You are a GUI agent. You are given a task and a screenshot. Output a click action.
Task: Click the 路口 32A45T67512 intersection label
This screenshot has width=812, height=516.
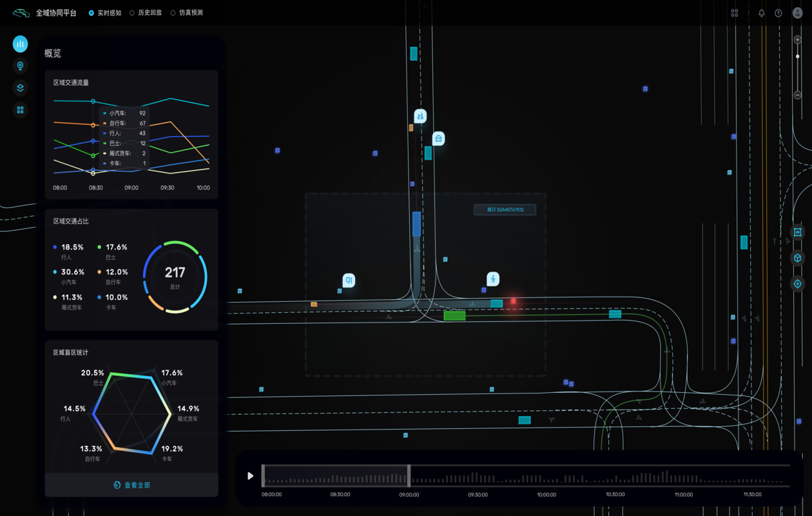coord(505,210)
